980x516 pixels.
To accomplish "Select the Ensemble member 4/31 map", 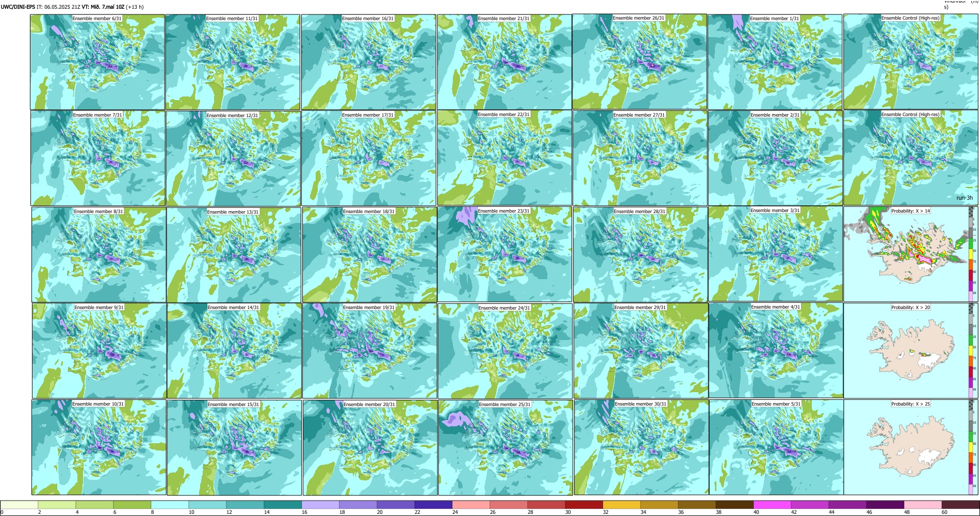I will pos(776,351).
